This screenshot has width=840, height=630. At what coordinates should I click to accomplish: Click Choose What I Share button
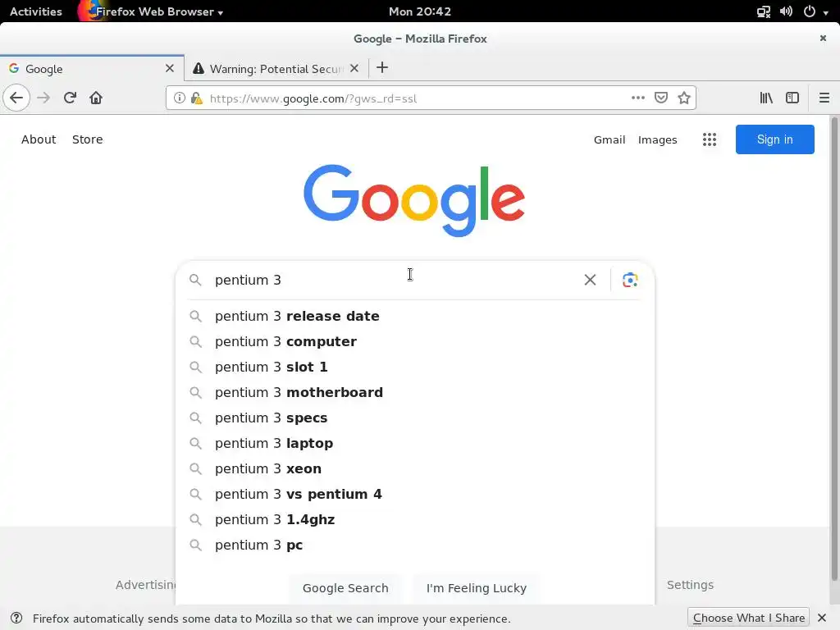(748, 618)
